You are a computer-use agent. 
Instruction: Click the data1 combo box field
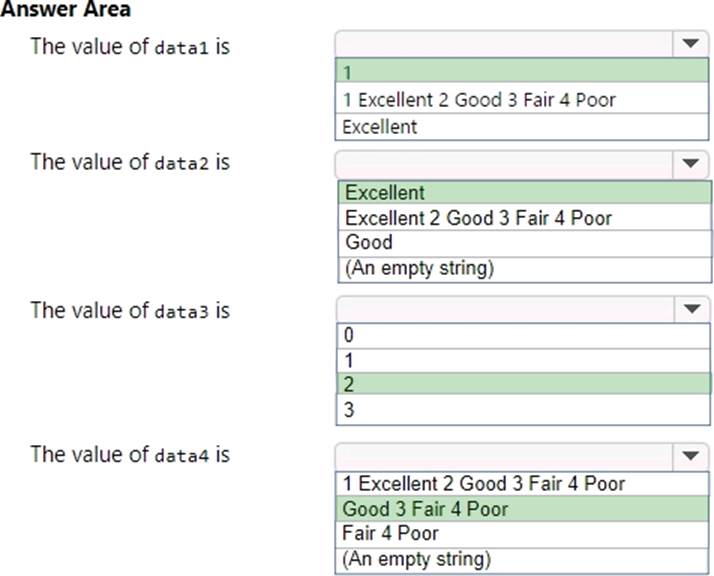pyautogui.click(x=506, y=45)
